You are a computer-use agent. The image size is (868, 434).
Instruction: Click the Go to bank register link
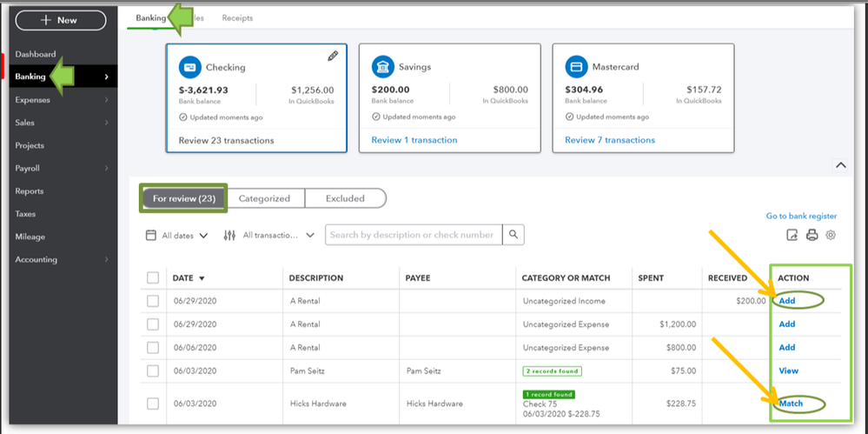[801, 216]
